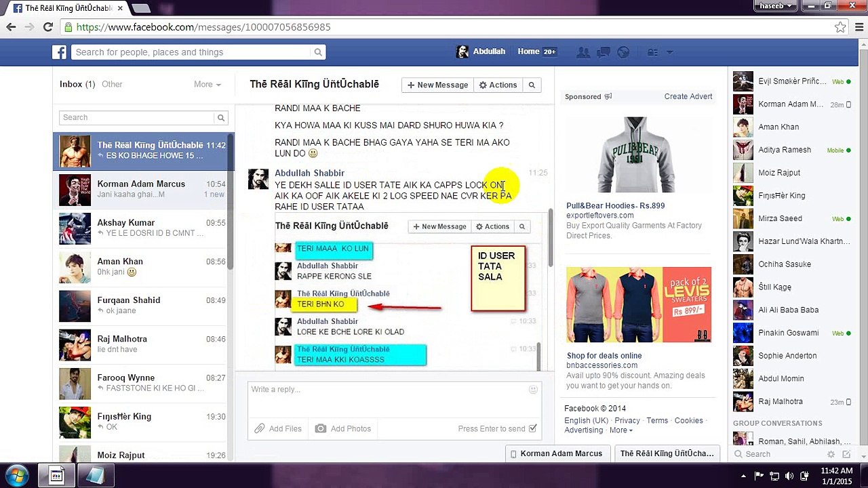Open the Actions dropdown menu
Image resolution: width=868 pixels, height=488 pixels.
(498, 85)
